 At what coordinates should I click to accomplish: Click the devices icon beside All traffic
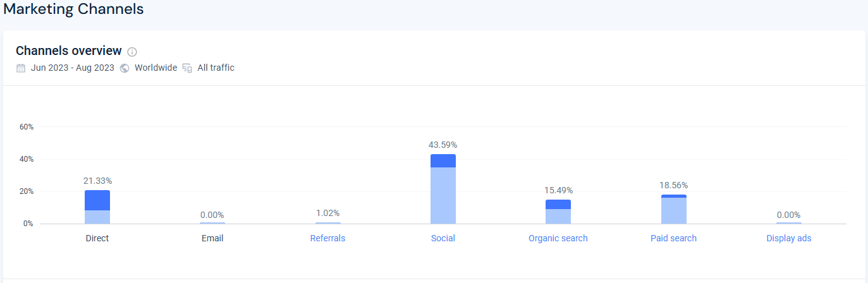click(187, 68)
